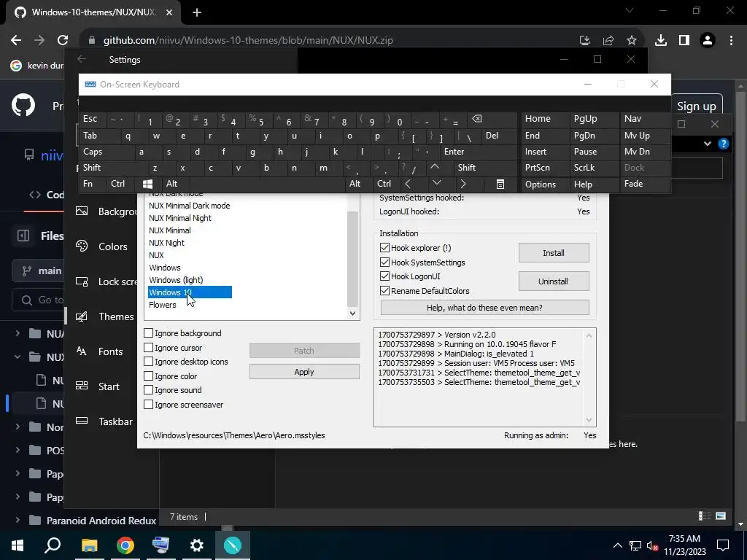Click the Install button
Image resolution: width=747 pixels, height=560 pixels.
[554, 253]
